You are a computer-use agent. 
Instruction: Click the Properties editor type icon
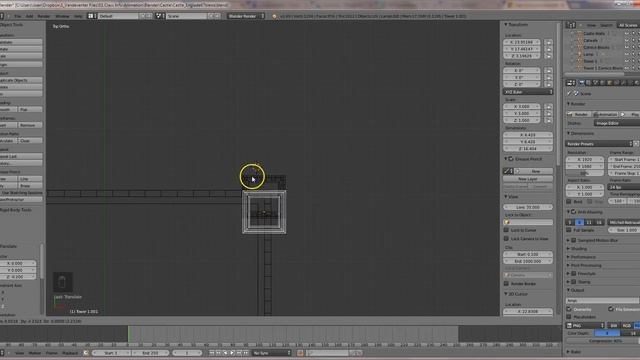pyautogui.click(x=570, y=83)
